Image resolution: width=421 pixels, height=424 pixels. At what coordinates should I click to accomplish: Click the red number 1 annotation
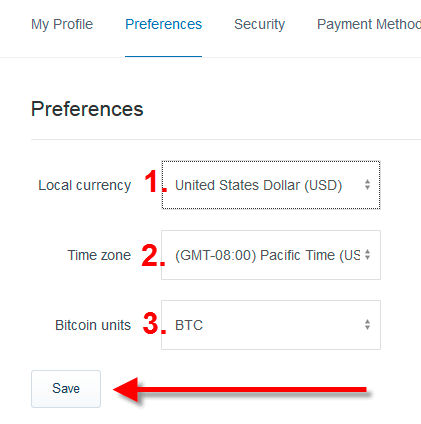(155, 181)
